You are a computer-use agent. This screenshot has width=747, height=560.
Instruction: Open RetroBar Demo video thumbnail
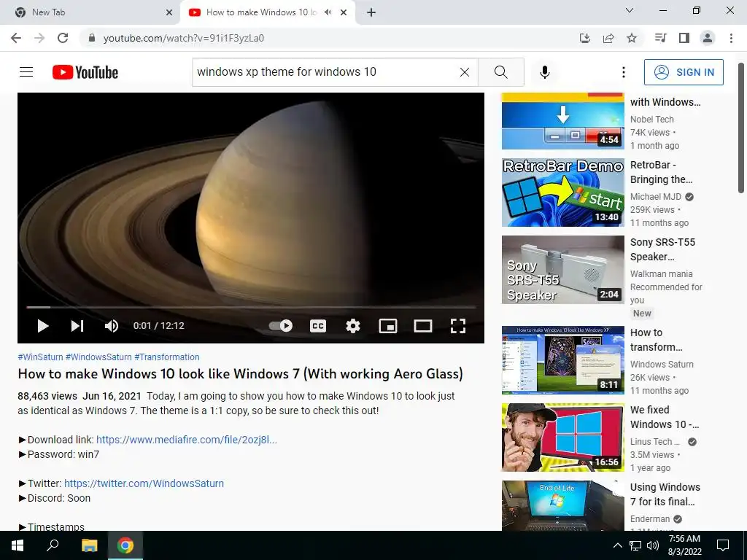pyautogui.click(x=562, y=192)
